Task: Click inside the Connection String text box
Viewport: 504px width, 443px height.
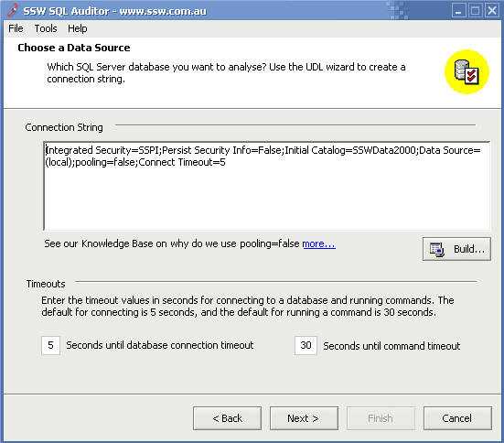Action: coord(267,186)
